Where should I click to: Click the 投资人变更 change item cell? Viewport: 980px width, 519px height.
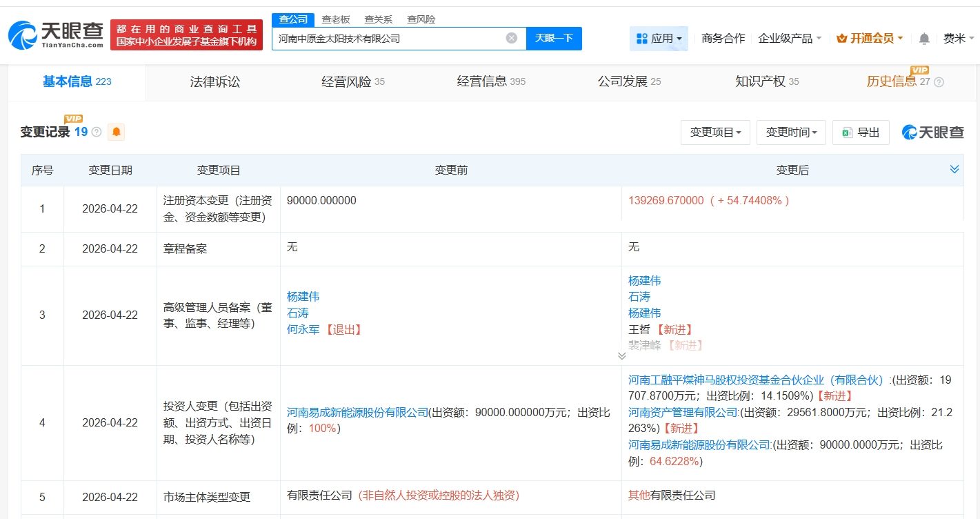tap(218, 422)
